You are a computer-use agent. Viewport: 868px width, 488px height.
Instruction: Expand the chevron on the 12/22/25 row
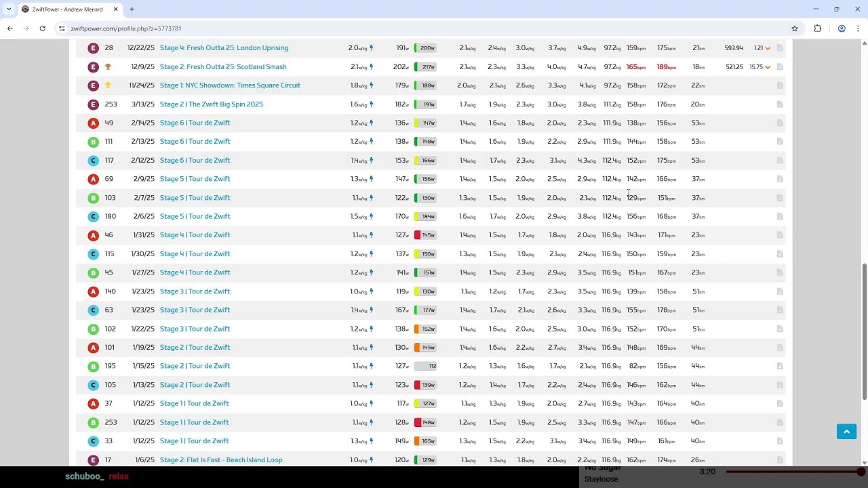768,48
